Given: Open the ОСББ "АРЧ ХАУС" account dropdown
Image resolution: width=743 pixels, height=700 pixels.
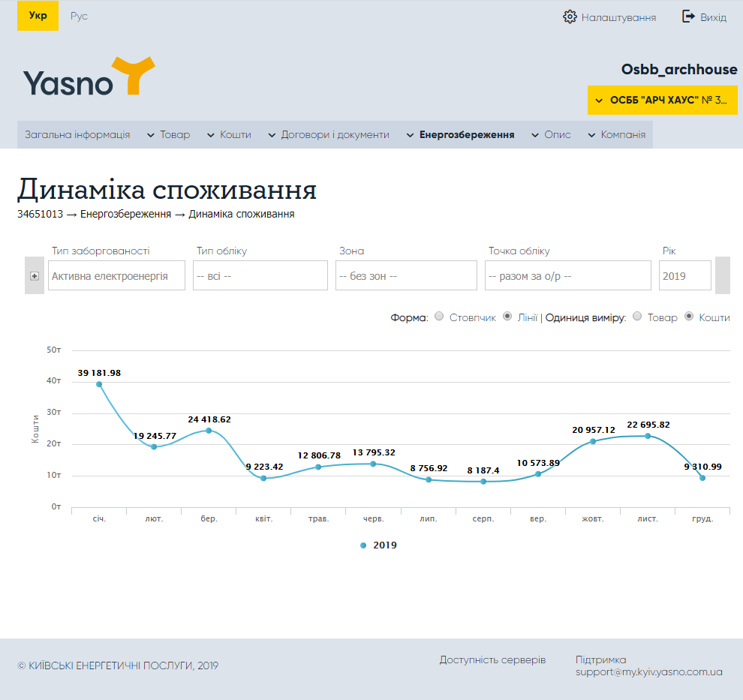Looking at the screenshot, I should pyautogui.click(x=662, y=101).
